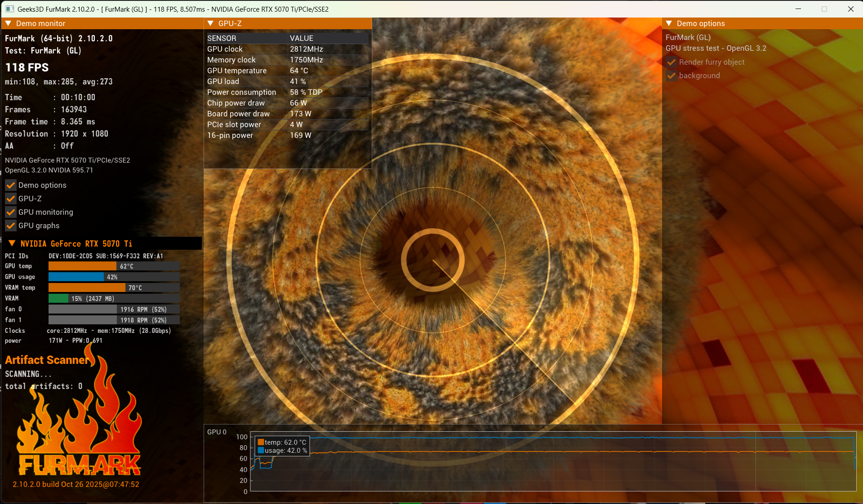Viewport: 863px width, 504px height.
Task: Collapse the Demo options panel
Action: pyautogui.click(x=669, y=23)
